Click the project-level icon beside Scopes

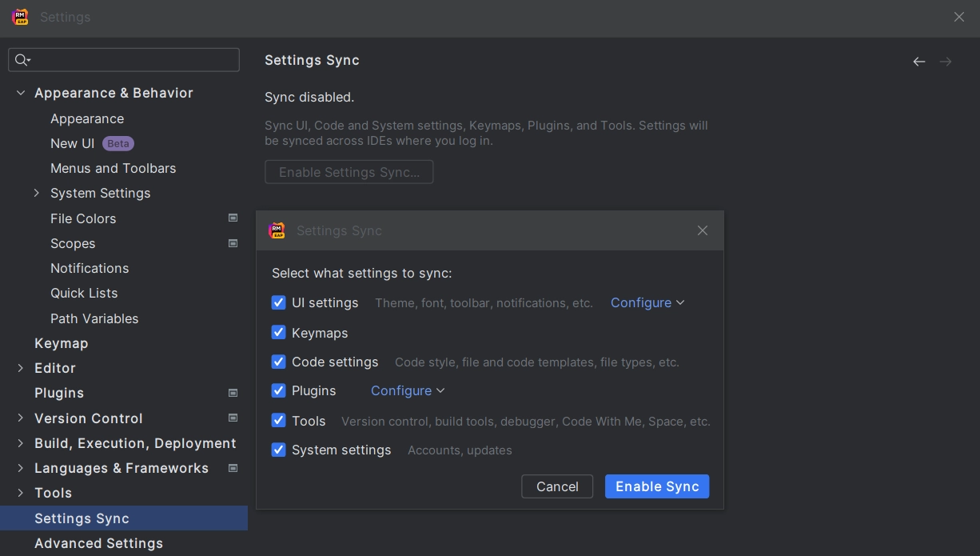pos(233,243)
